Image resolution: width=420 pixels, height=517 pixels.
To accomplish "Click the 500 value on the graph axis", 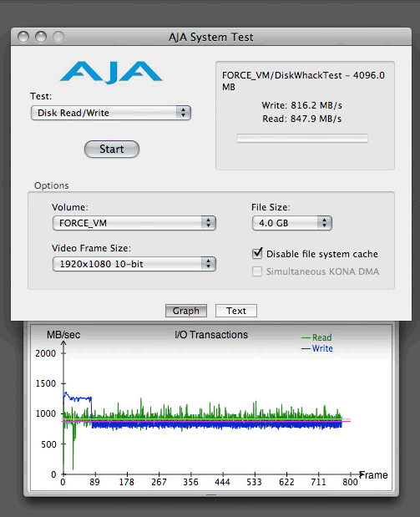I will tap(48, 444).
